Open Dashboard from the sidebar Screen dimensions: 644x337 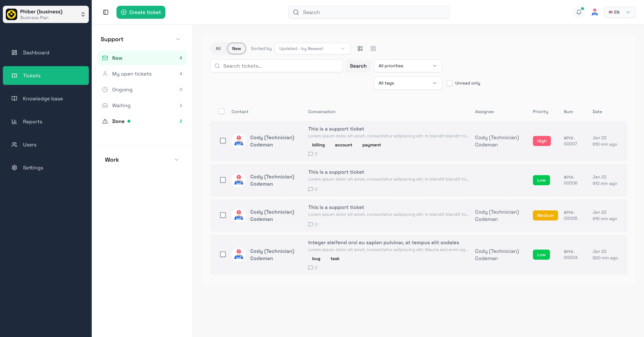coord(36,53)
